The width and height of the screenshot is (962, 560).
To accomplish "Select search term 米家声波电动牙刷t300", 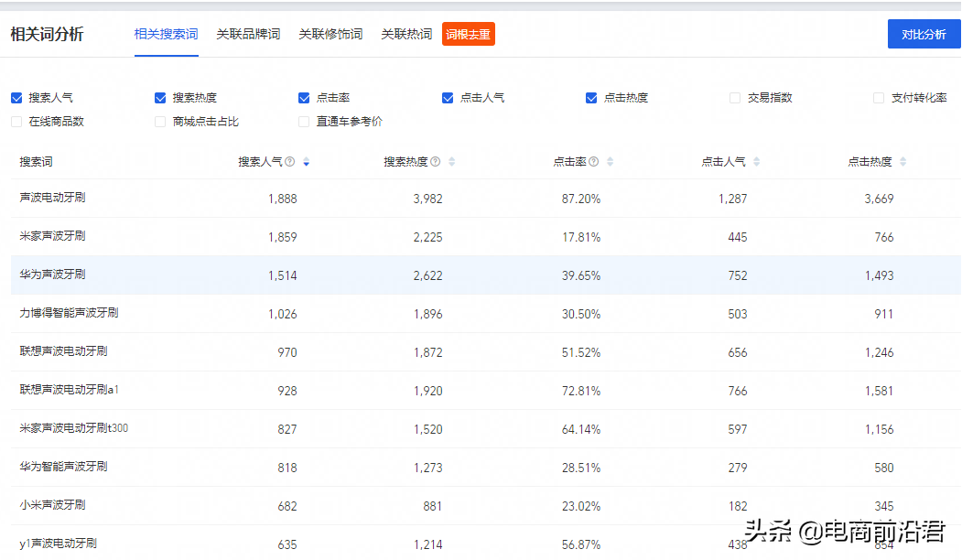I will tap(74, 428).
